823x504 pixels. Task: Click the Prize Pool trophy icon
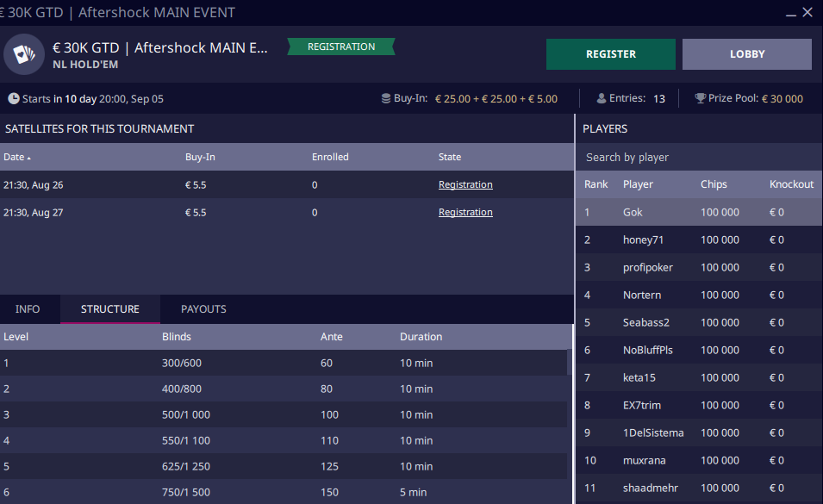(x=700, y=98)
